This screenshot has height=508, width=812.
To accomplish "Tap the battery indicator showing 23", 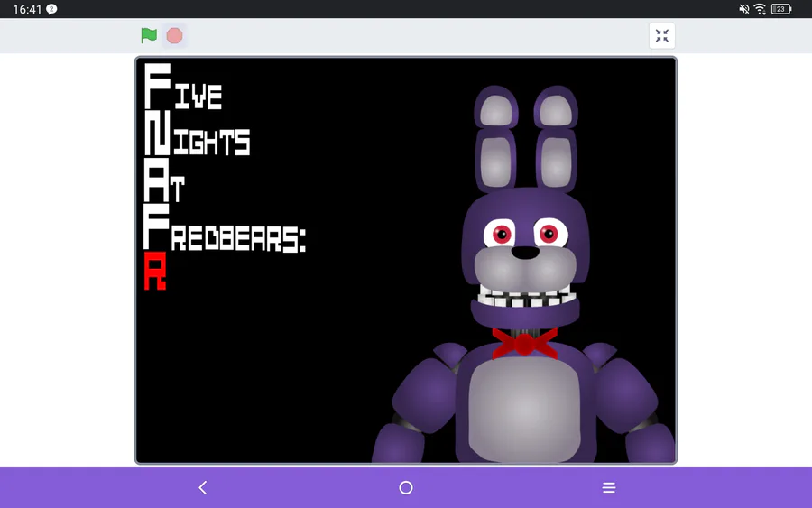I will (781, 9).
